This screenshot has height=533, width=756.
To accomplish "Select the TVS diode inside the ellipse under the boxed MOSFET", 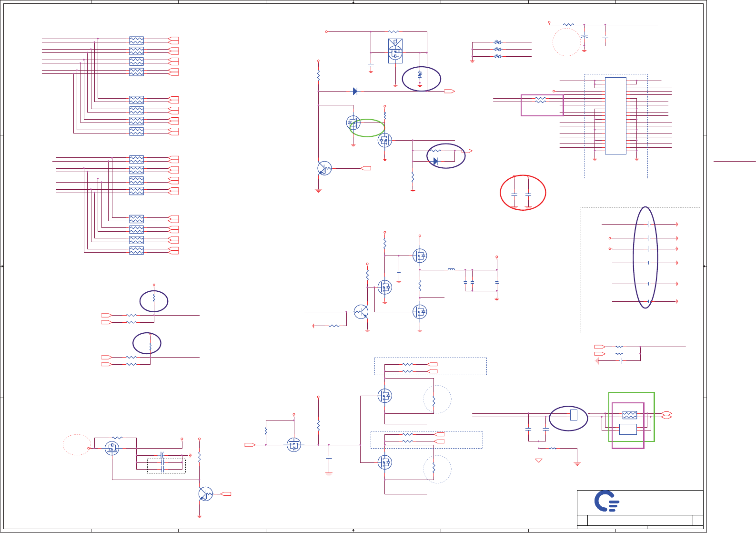I will (420, 75).
